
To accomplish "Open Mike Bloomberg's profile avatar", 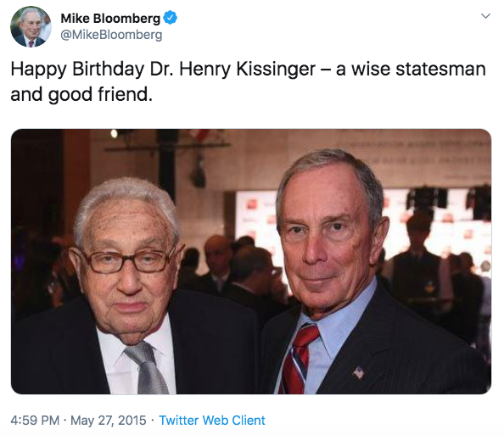I will [31, 26].
